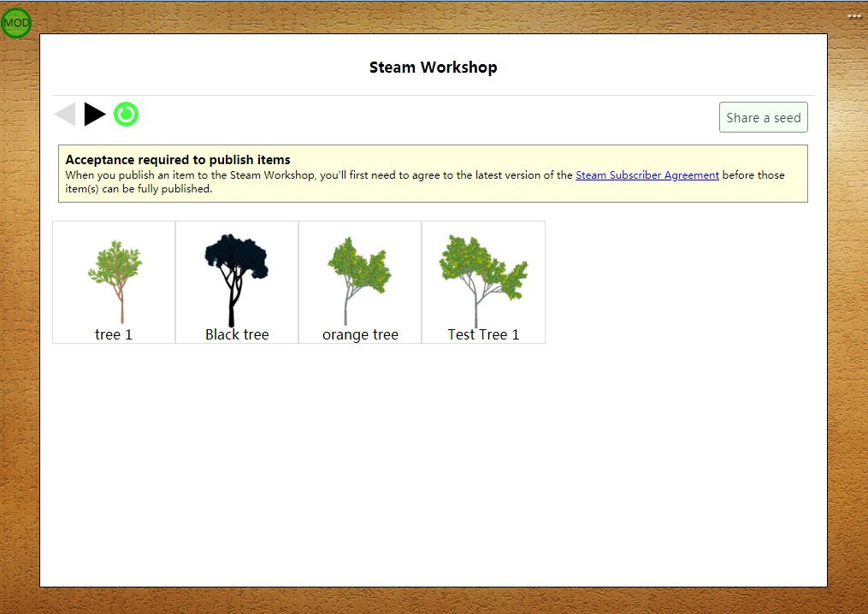Refresh the workshop list with green icon

point(127,114)
